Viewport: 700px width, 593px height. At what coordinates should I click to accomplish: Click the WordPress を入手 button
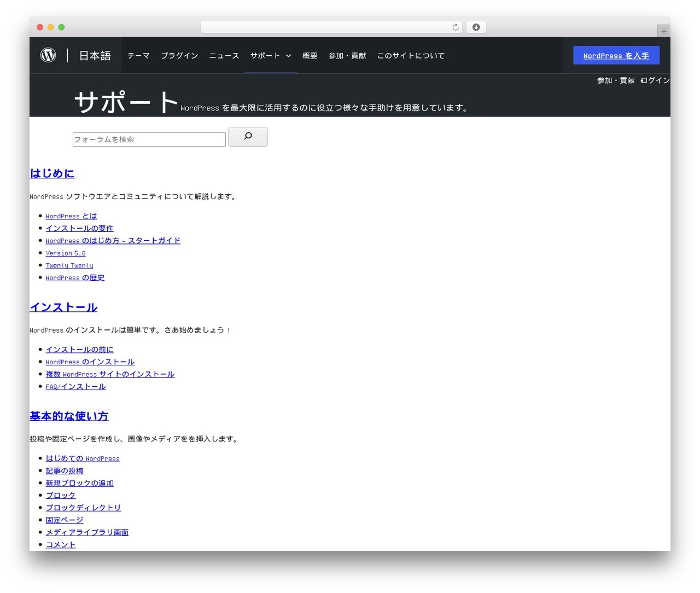click(616, 55)
